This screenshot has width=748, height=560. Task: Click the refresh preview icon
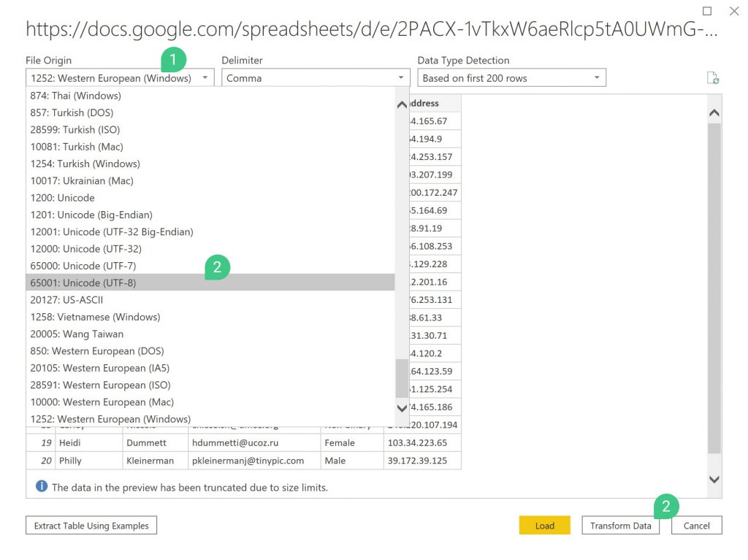coord(713,78)
